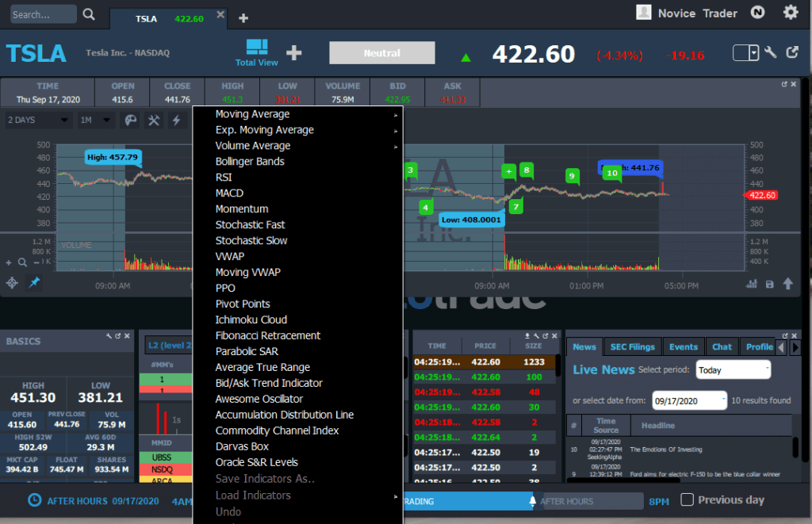Click inside the search input field
Image resolution: width=812 pixels, height=524 pixels.
[x=44, y=13]
